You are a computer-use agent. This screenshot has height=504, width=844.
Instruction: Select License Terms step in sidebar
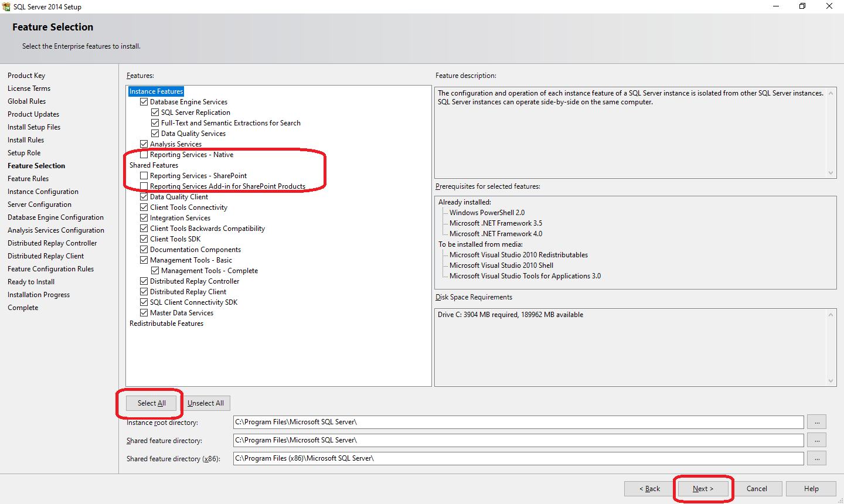pos(29,88)
